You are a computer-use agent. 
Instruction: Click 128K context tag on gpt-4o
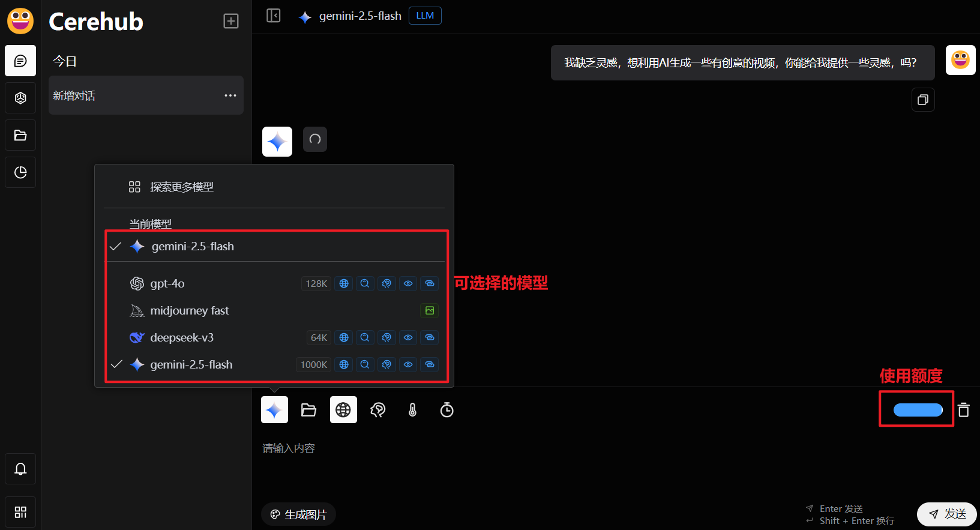pos(316,283)
